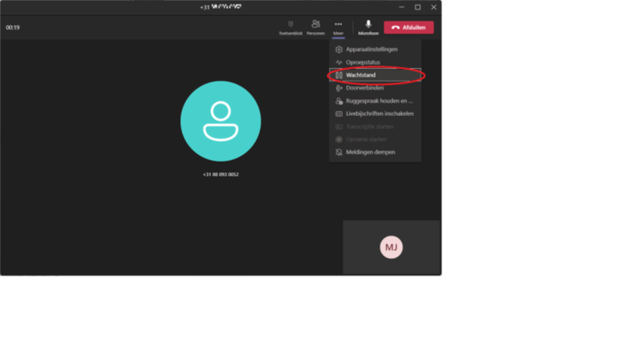The image size is (644, 345).
Task: Click the pulse icon beside Oproepstatus
Action: (x=338, y=63)
